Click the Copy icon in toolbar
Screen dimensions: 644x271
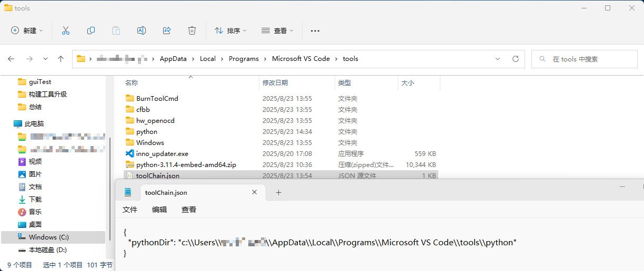[91, 30]
